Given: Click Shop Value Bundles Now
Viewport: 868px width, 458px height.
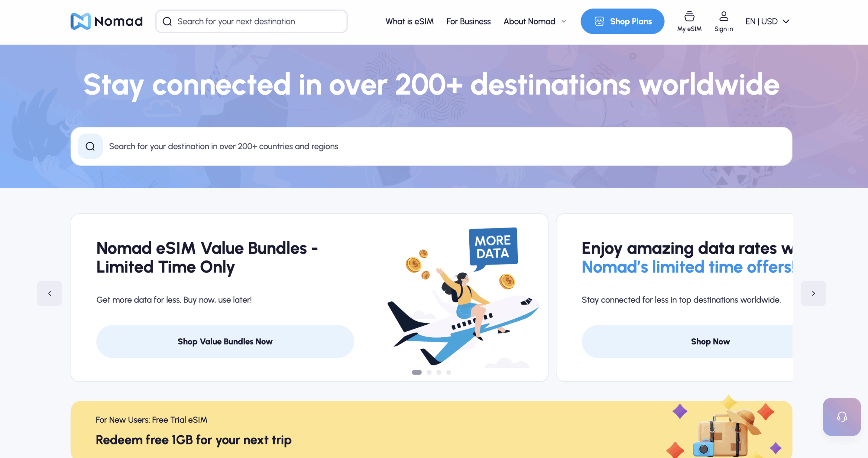Looking at the screenshot, I should click(225, 341).
